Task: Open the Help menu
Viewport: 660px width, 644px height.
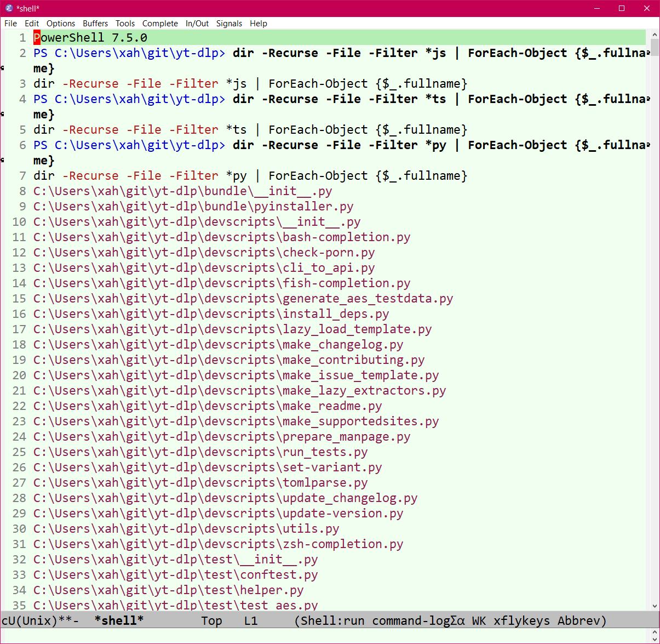Action: point(259,24)
